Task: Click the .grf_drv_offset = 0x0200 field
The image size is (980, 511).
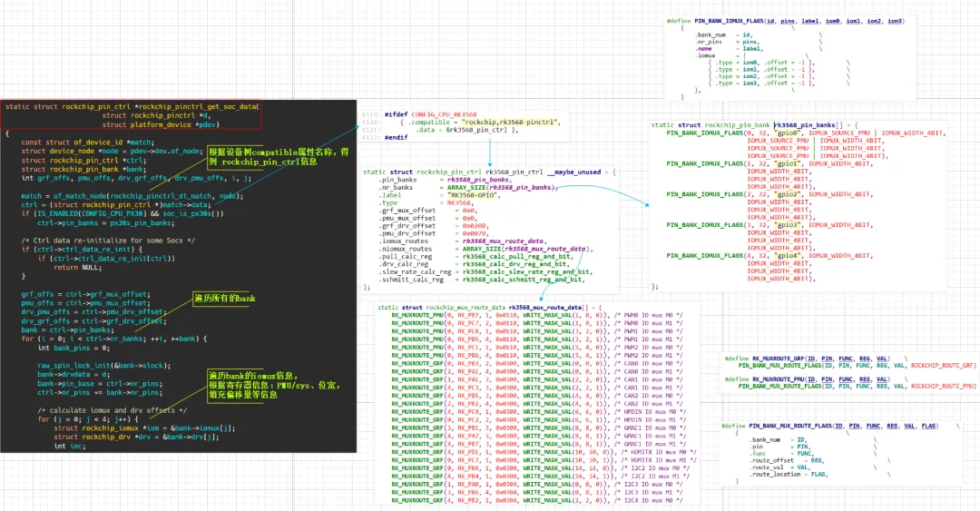Action: tap(433, 226)
